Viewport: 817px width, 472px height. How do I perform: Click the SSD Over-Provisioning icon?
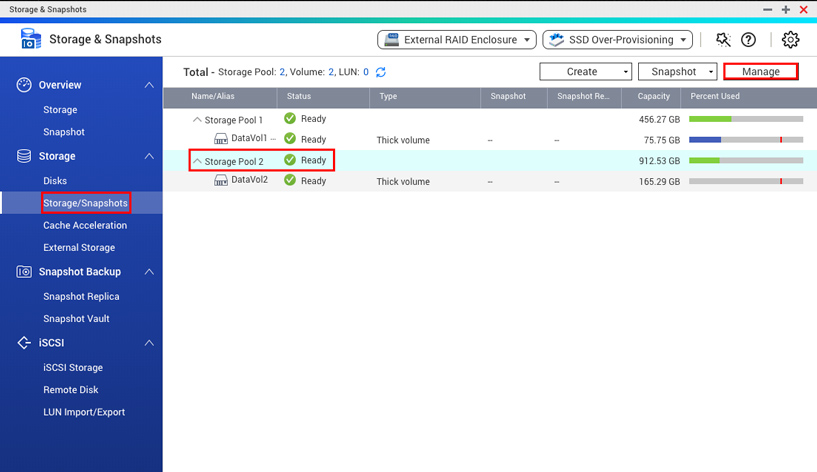(x=556, y=40)
